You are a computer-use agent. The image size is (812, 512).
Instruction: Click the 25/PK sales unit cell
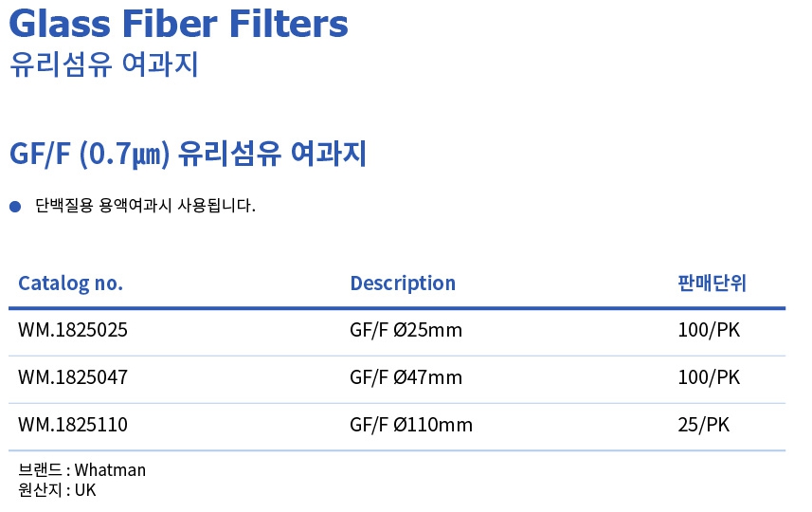coord(704,425)
